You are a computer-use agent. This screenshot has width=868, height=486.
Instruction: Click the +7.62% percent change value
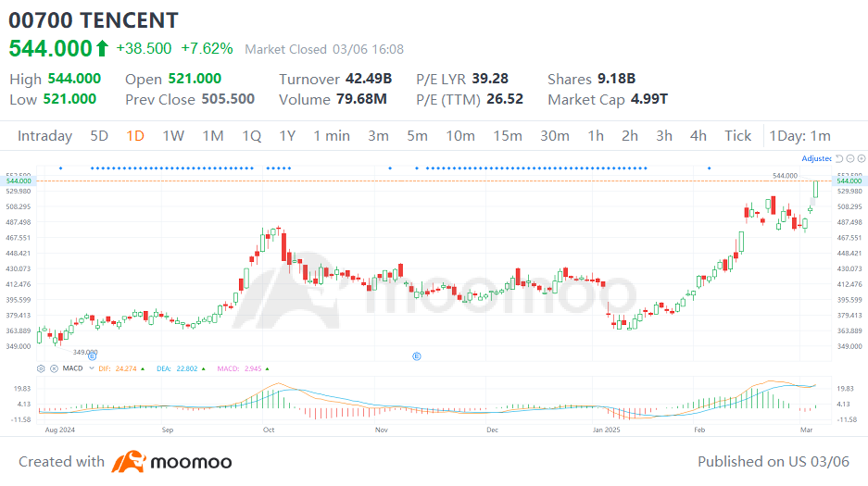click(x=207, y=49)
